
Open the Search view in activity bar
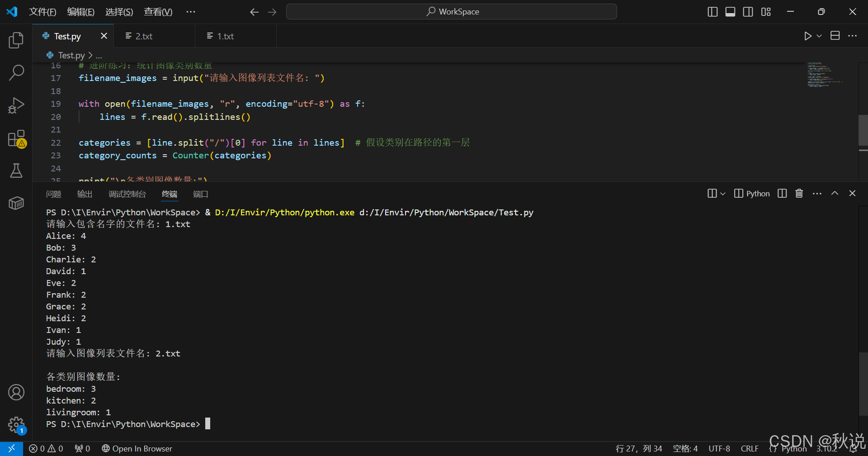[16, 72]
